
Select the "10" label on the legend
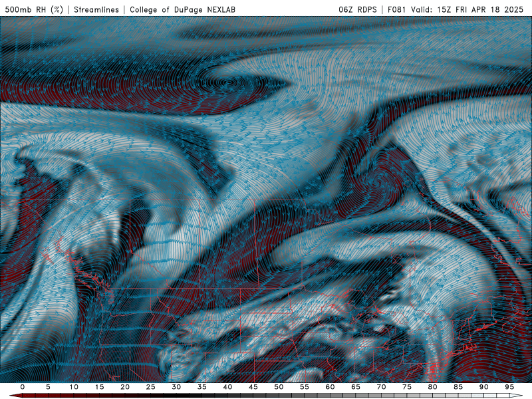(x=74, y=387)
